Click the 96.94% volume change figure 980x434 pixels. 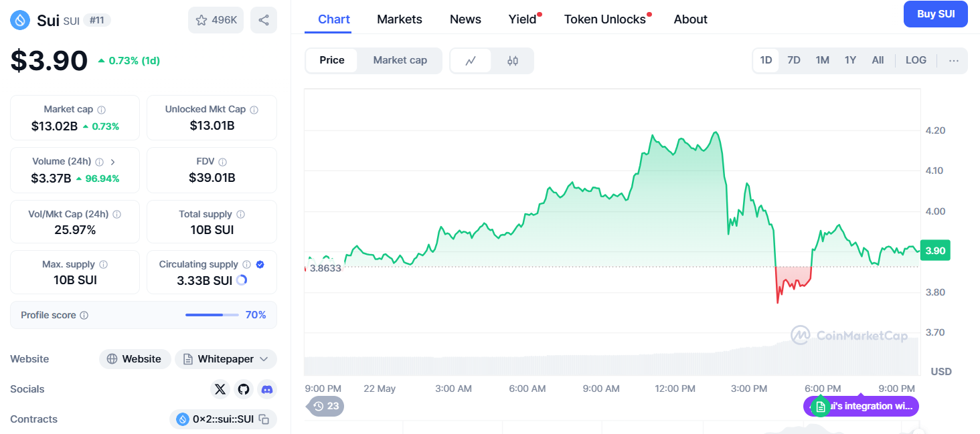click(x=98, y=179)
